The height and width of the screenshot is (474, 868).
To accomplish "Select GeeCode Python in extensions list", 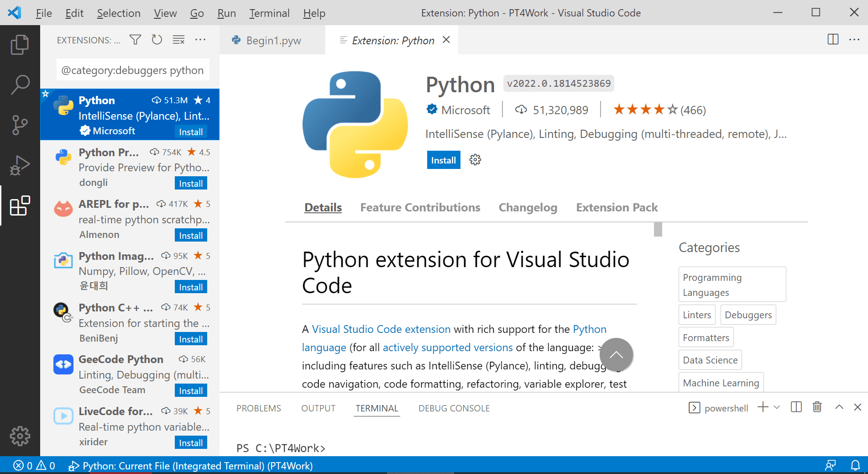I will [x=130, y=374].
